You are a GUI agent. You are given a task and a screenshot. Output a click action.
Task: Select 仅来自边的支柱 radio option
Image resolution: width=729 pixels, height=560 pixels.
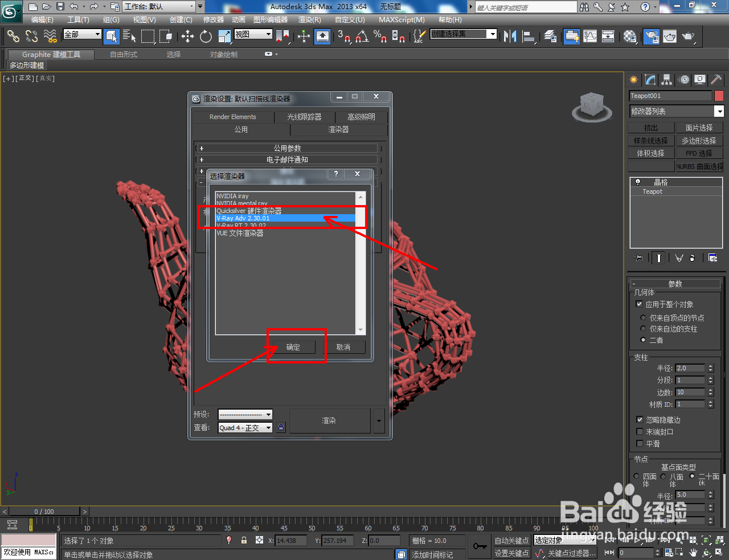pyautogui.click(x=643, y=329)
